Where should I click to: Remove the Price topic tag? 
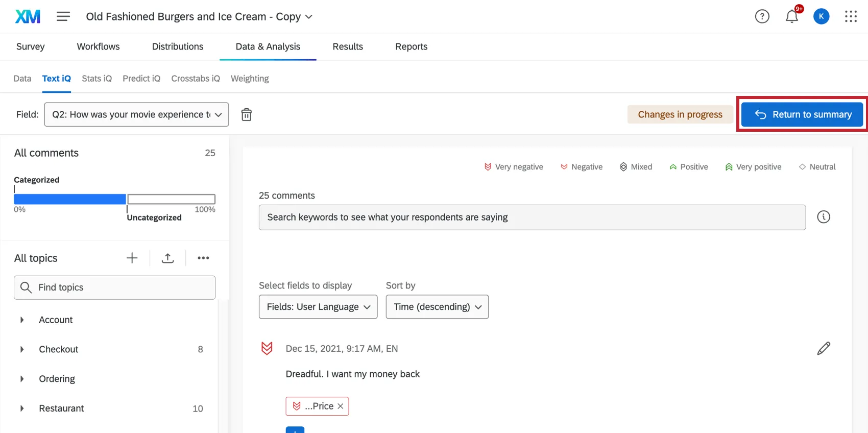(x=341, y=406)
